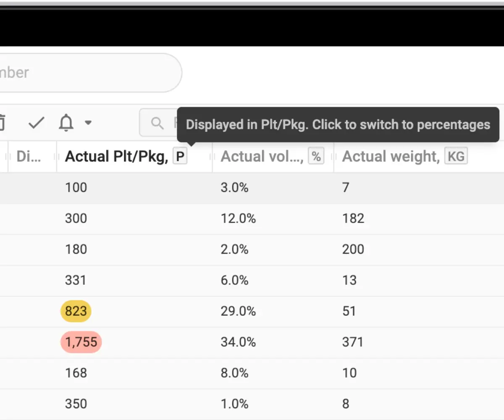Click the truncated Di... column header

(29, 157)
